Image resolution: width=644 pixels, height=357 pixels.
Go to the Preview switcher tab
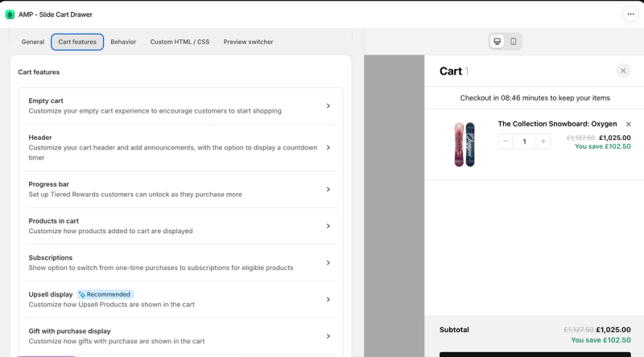click(x=248, y=42)
